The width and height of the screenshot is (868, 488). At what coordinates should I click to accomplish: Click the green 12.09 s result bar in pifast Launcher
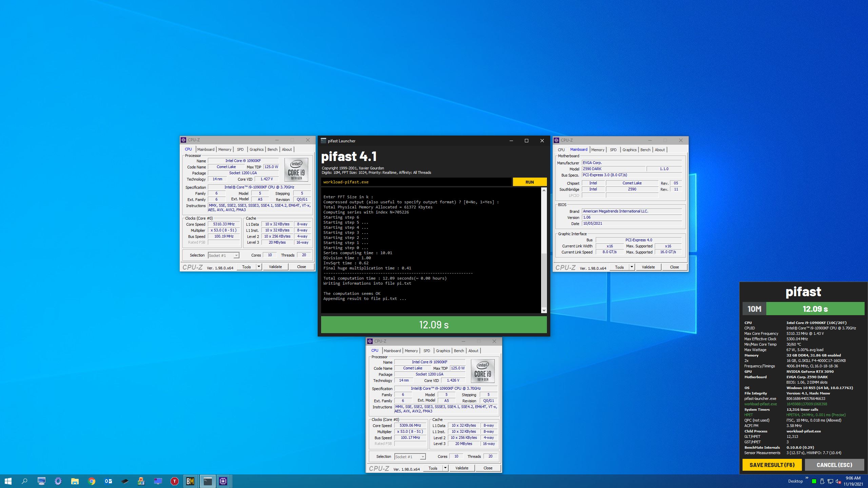pos(434,325)
